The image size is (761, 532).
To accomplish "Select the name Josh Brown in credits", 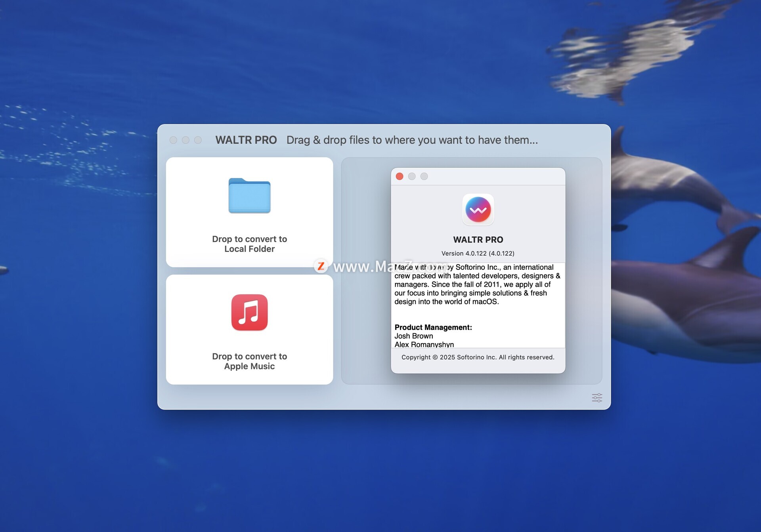I will 413,336.
